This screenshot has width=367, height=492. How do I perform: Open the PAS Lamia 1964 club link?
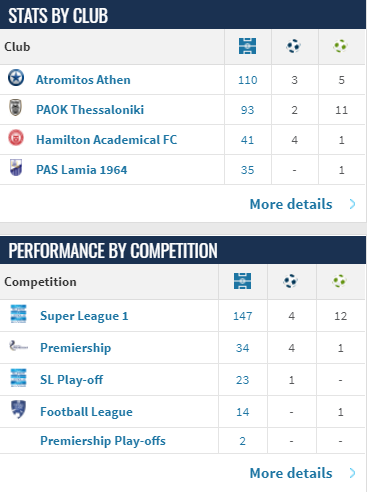tap(82, 170)
